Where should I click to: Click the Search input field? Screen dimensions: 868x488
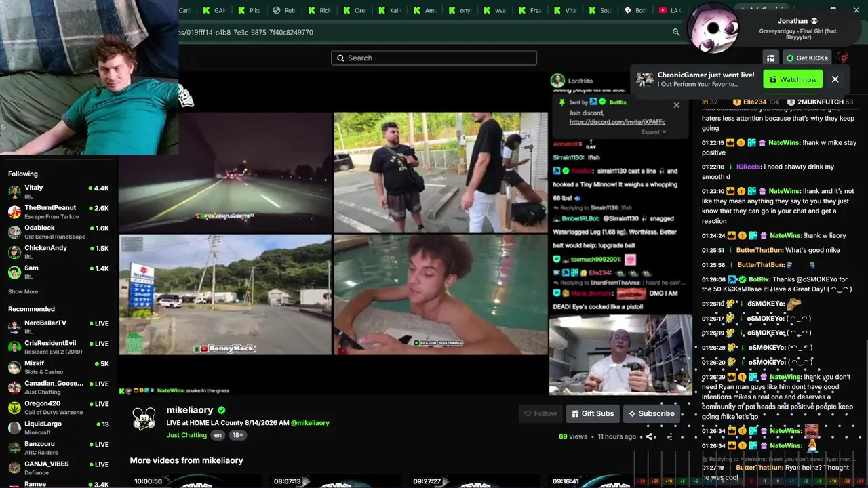(x=434, y=58)
